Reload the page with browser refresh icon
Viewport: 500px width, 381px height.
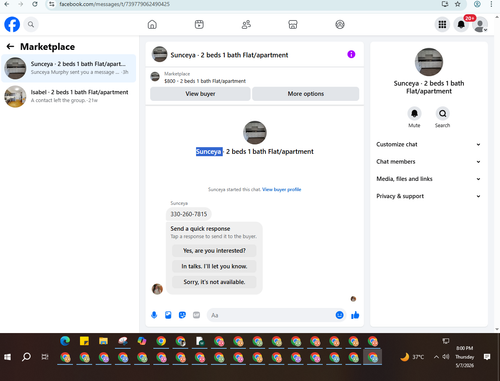pyautogui.click(x=35, y=4)
